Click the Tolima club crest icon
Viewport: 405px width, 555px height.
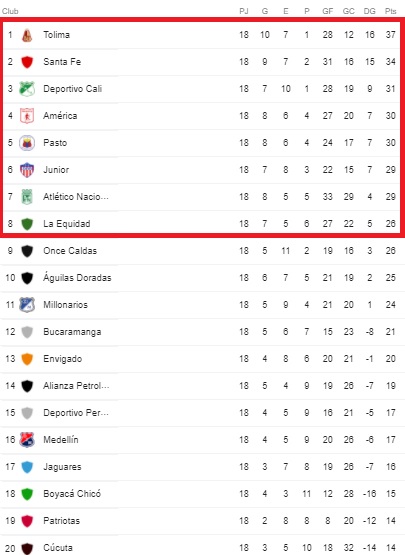[27, 35]
